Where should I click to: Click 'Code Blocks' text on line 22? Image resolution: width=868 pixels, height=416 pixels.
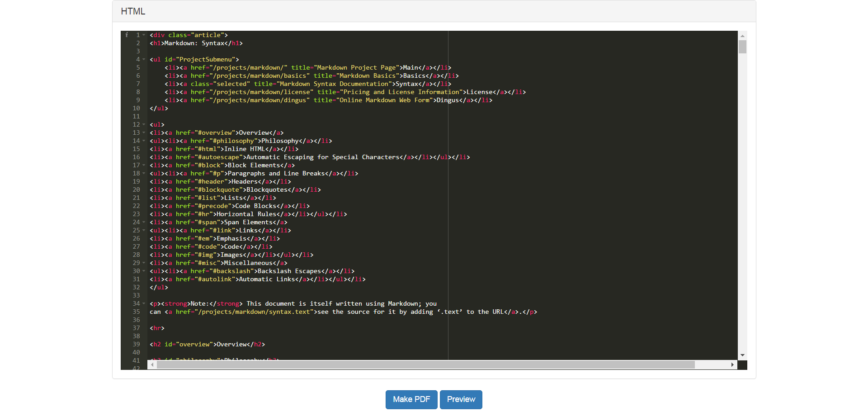(255, 206)
